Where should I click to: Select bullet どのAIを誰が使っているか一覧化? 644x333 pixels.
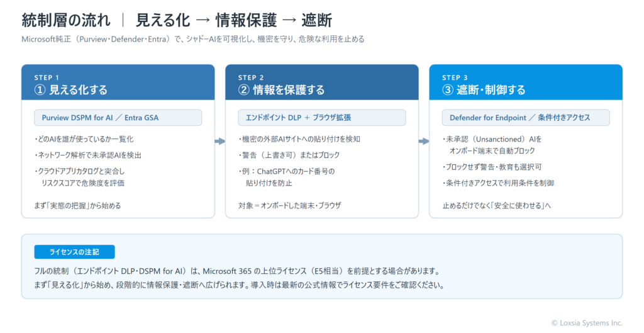pyautogui.click(x=84, y=139)
